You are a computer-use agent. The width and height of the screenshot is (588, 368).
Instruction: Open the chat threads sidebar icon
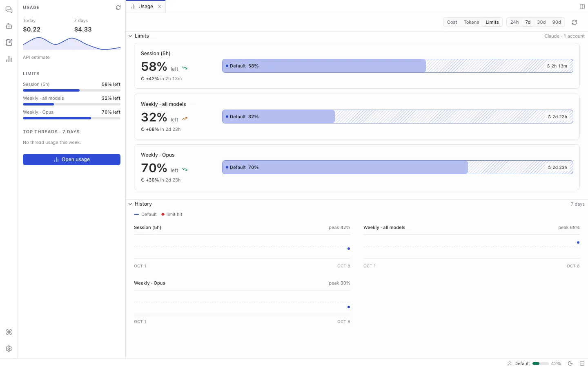(x=9, y=10)
